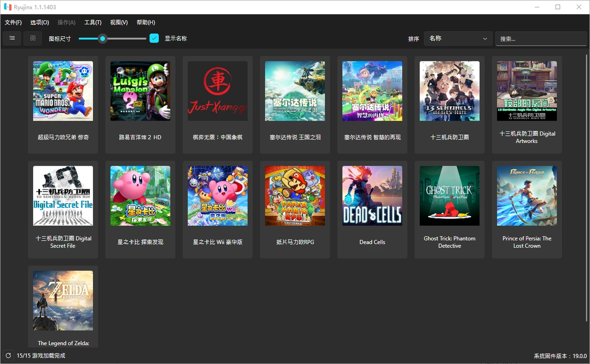Screen dimensions: 590x364
Task: Open the 工具(T) menu
Action: click(93, 22)
